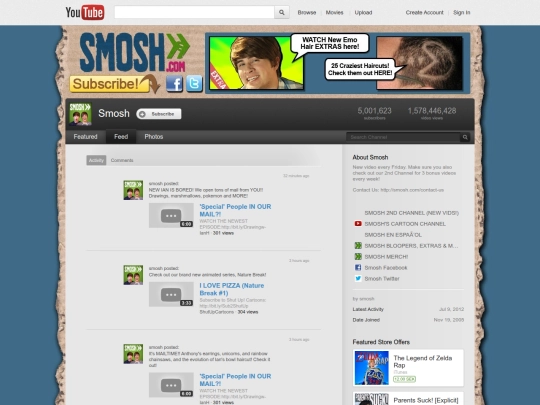Image resolution: width=540 pixels, height=405 pixels.
Task: Click the 3:33 duration video thumbnail
Action: coord(171,294)
